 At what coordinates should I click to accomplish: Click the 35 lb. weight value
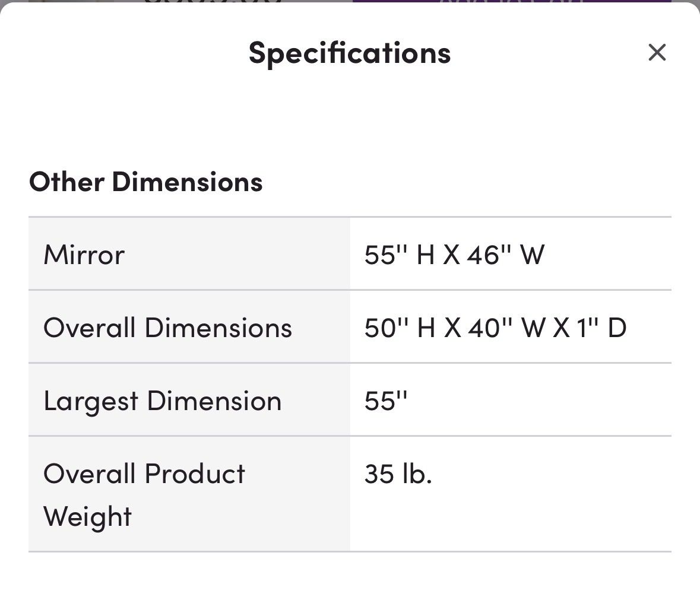click(x=398, y=474)
